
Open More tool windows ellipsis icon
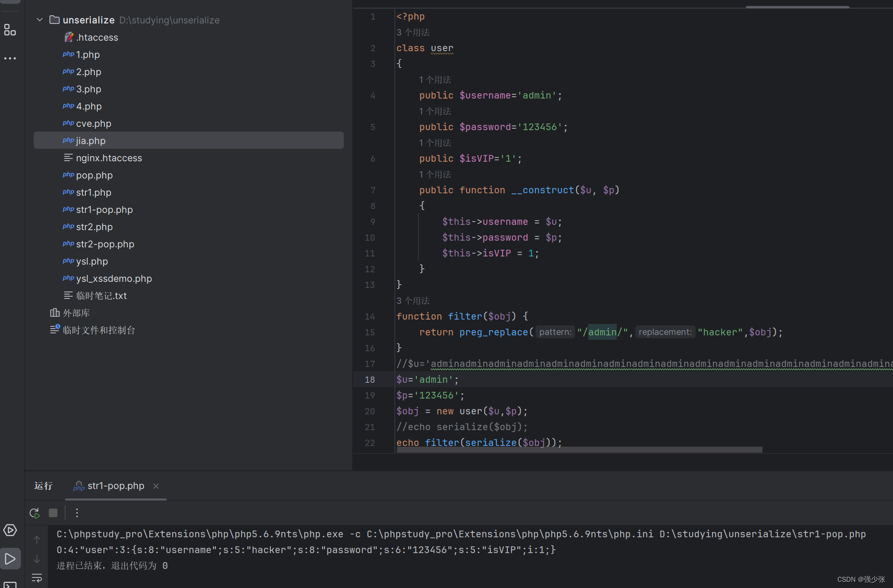(10, 58)
